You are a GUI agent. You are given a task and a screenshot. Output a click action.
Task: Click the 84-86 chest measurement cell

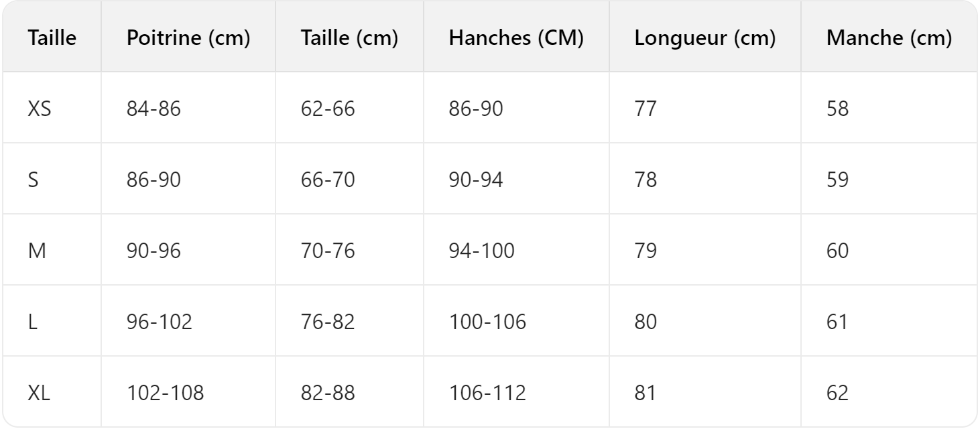[154, 109]
